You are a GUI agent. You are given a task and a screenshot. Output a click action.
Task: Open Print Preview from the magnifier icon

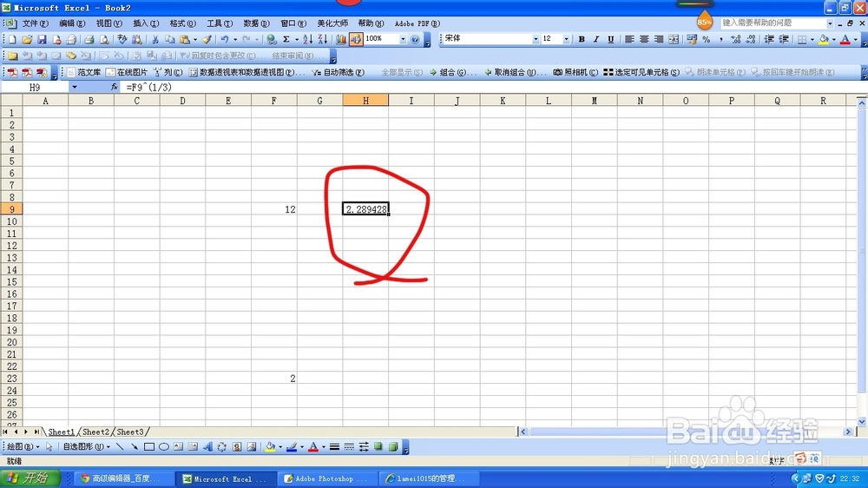(103, 39)
